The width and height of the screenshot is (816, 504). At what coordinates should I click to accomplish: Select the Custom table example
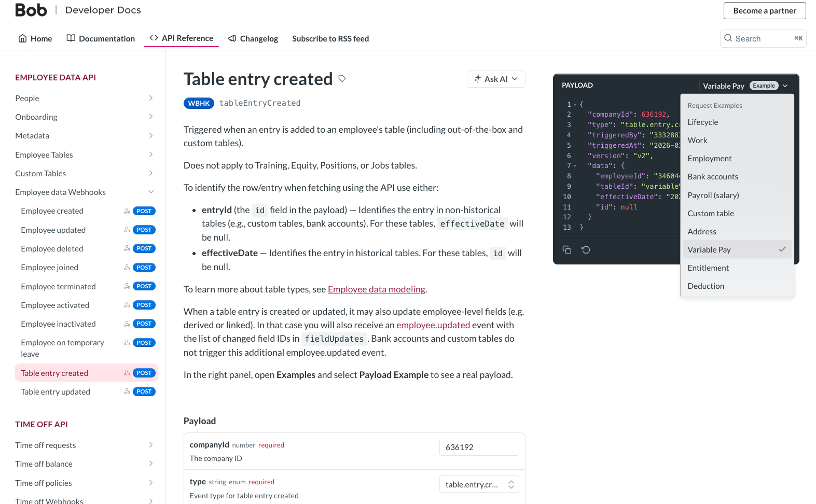(x=737, y=214)
